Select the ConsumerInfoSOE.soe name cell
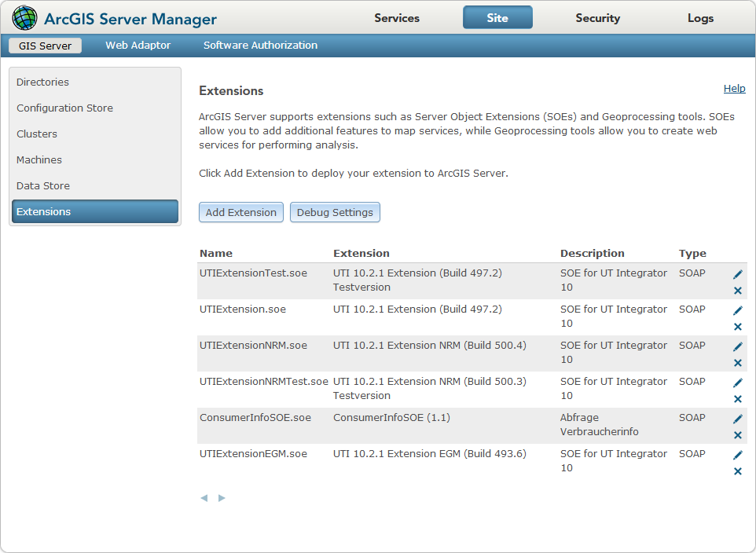756x553 pixels. (255, 418)
